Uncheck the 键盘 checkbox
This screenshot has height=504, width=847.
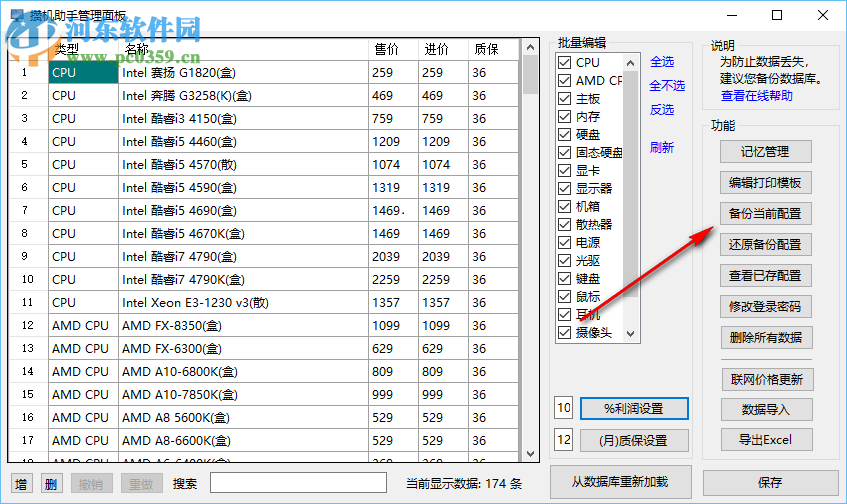point(564,279)
